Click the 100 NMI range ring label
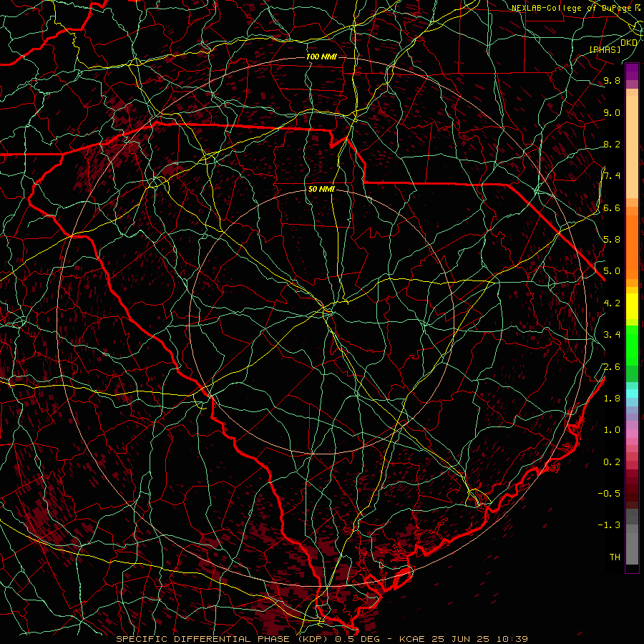 point(321,57)
